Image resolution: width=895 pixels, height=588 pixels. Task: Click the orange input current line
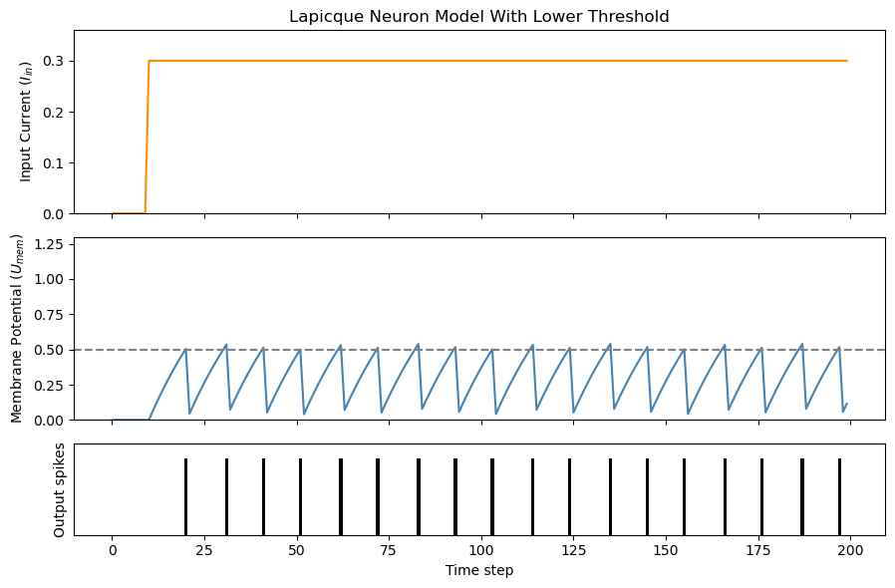pos(496,61)
